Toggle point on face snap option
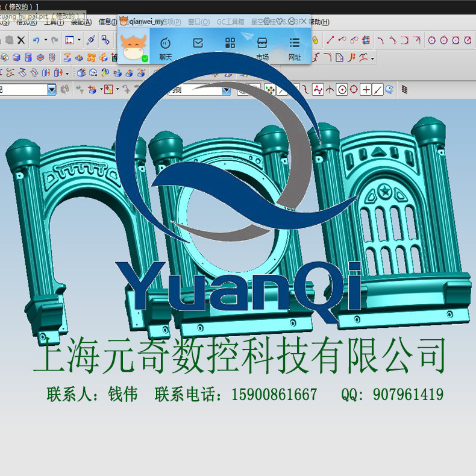Screen dimensions: 476x476 [389, 90]
